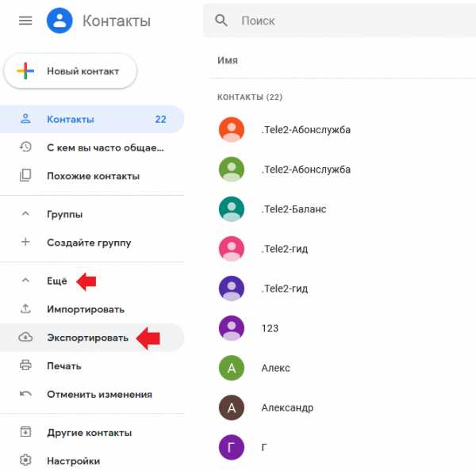The width and height of the screenshot is (476, 470).
Task: Click the Печать printer icon
Action: click(x=25, y=365)
